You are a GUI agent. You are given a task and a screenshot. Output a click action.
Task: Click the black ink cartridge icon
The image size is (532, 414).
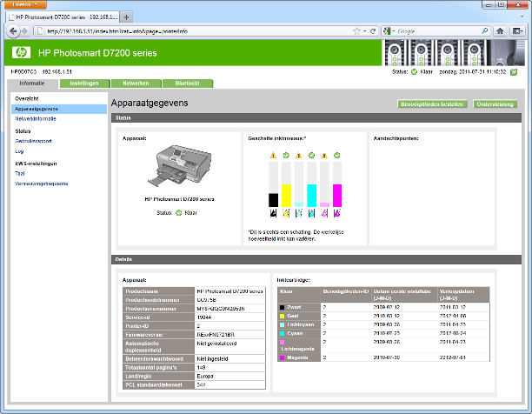(272, 212)
